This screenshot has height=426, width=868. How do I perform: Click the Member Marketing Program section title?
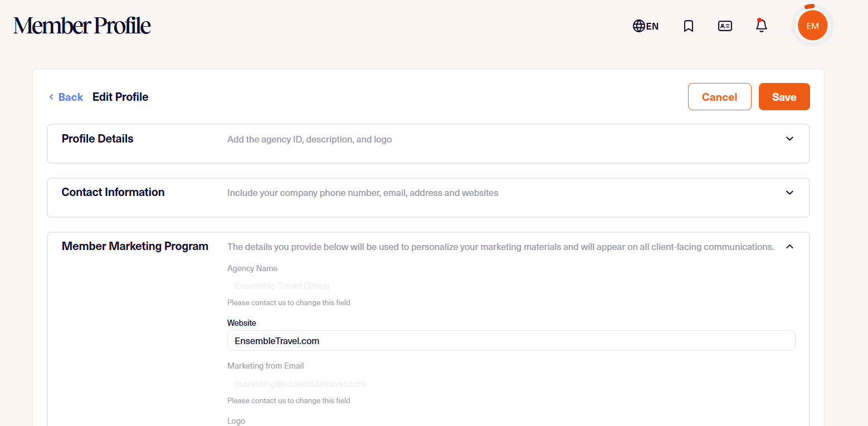click(x=135, y=246)
